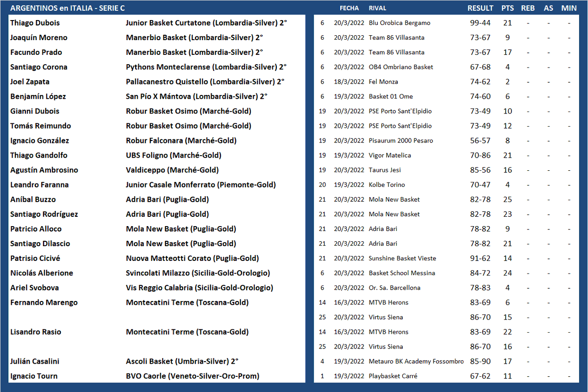
Task: Click player name Ariel Svobova
Action: click(x=34, y=287)
